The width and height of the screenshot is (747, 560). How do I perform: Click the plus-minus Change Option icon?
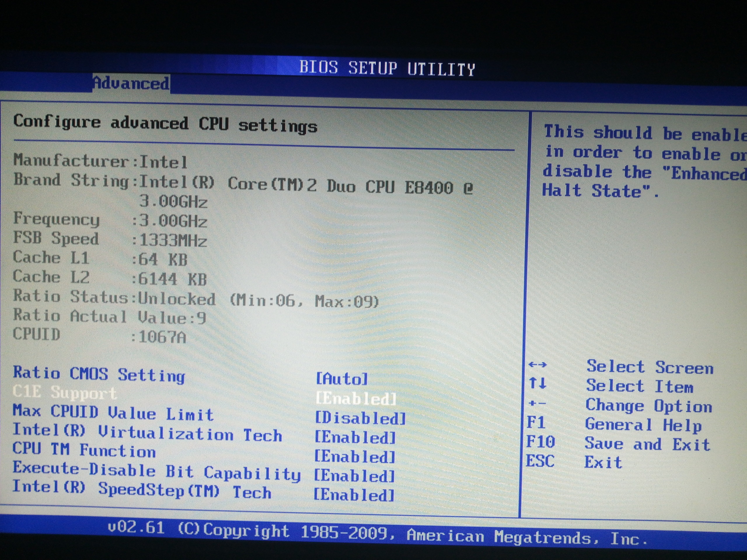pos(537,403)
